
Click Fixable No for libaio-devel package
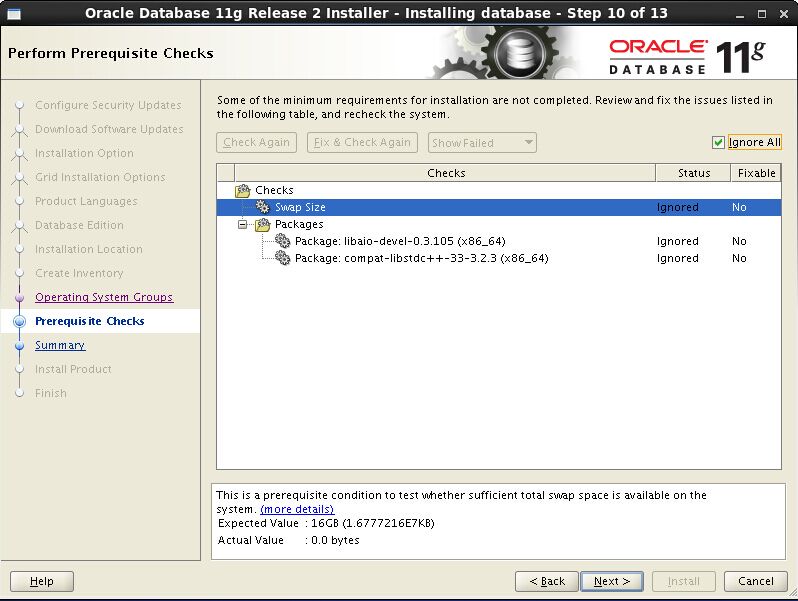tap(739, 241)
